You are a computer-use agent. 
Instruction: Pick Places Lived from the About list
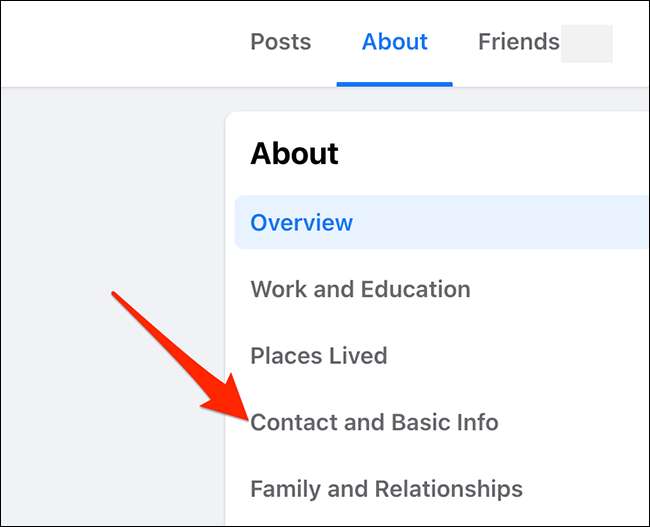318,355
